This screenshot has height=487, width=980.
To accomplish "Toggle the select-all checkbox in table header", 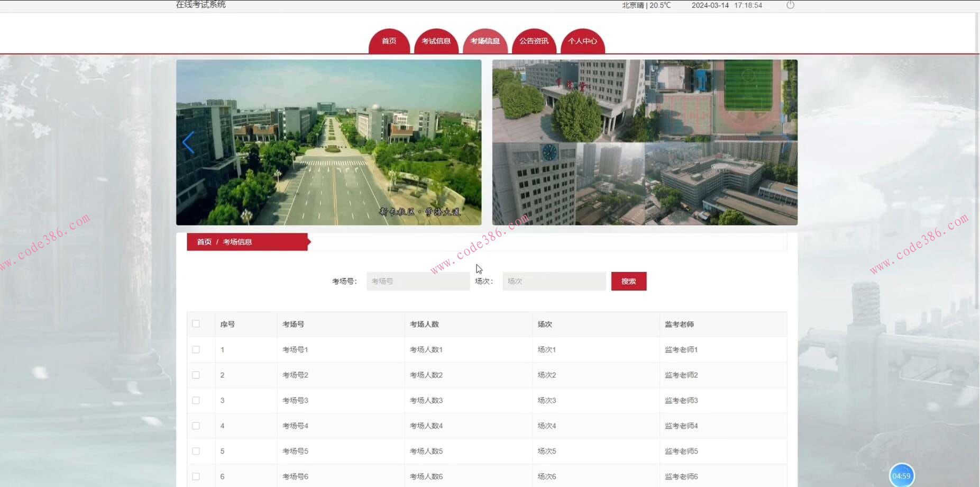I will pyautogui.click(x=196, y=323).
